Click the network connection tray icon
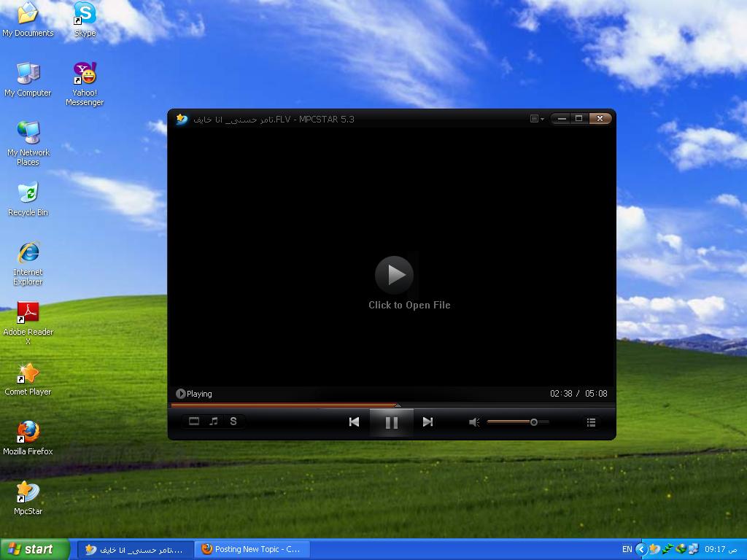747x560 pixels. 694,550
